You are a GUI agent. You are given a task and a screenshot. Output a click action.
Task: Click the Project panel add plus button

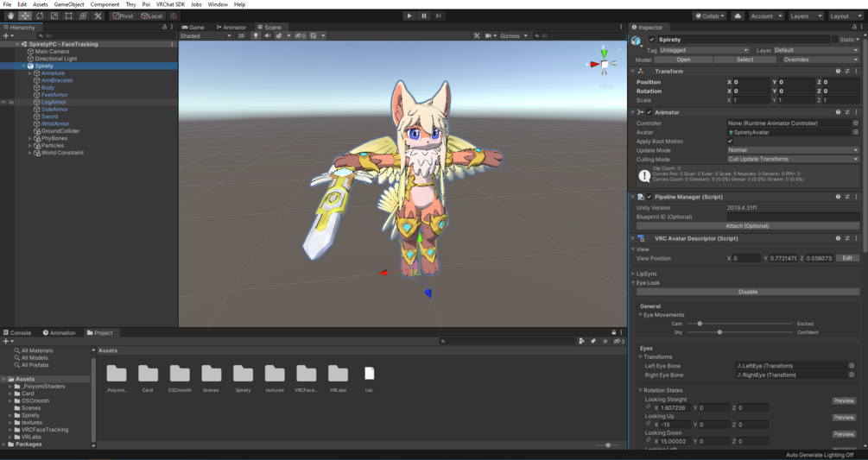point(7,342)
